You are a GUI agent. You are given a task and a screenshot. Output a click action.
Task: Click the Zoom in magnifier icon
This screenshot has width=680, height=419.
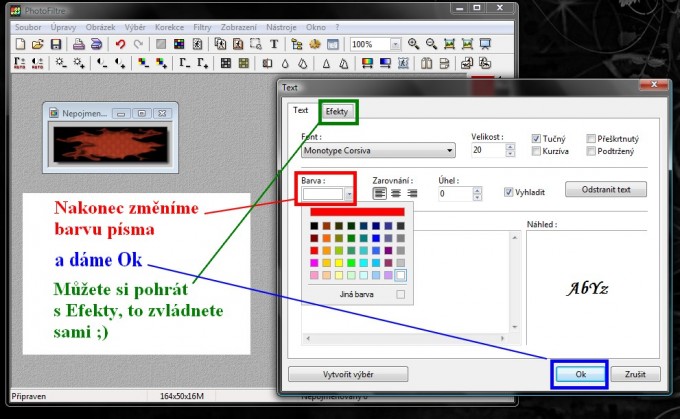point(413,44)
